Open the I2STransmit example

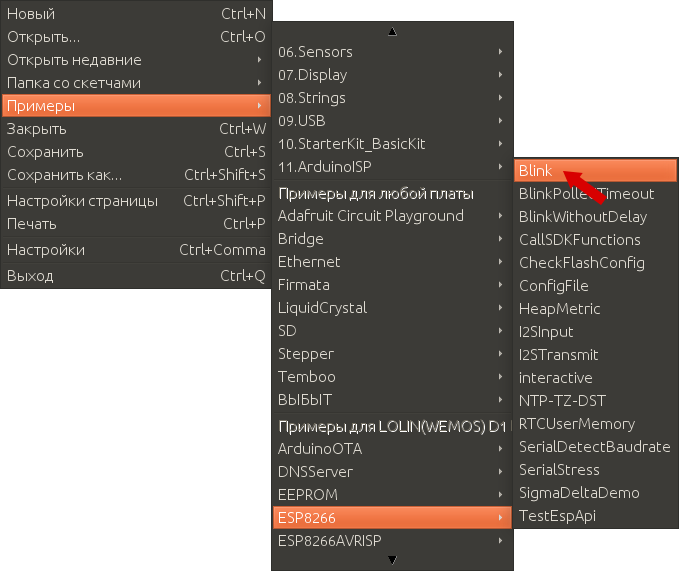click(595, 354)
